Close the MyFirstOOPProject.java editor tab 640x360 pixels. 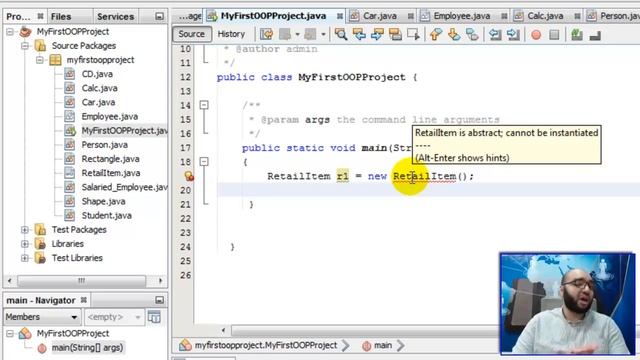(340, 16)
